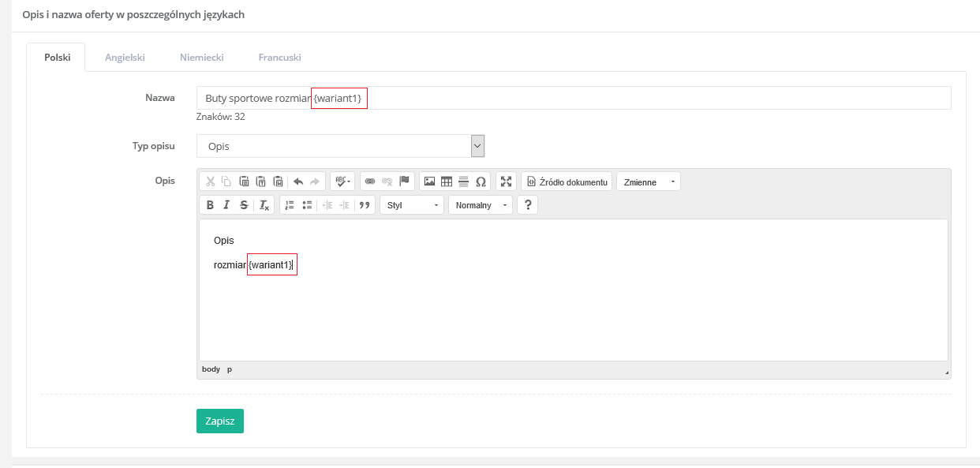Toggle strikethrough text formatting
Viewport: 980px width, 468px height.
[244, 205]
